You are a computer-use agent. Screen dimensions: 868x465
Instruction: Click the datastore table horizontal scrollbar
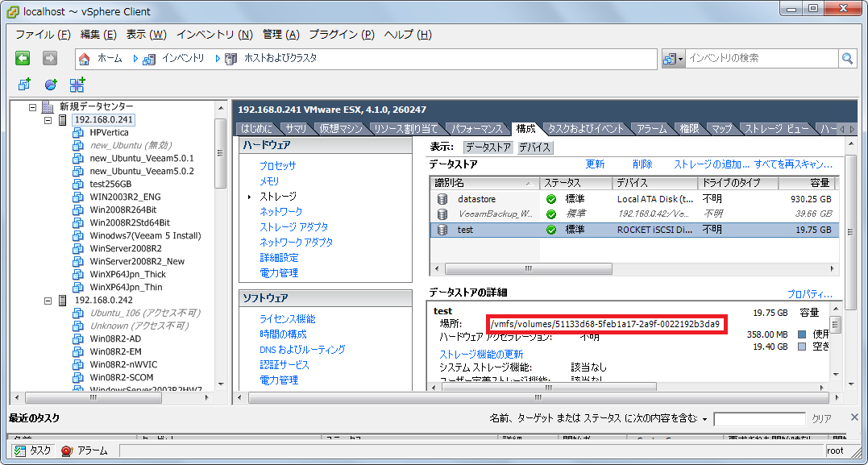528,268
